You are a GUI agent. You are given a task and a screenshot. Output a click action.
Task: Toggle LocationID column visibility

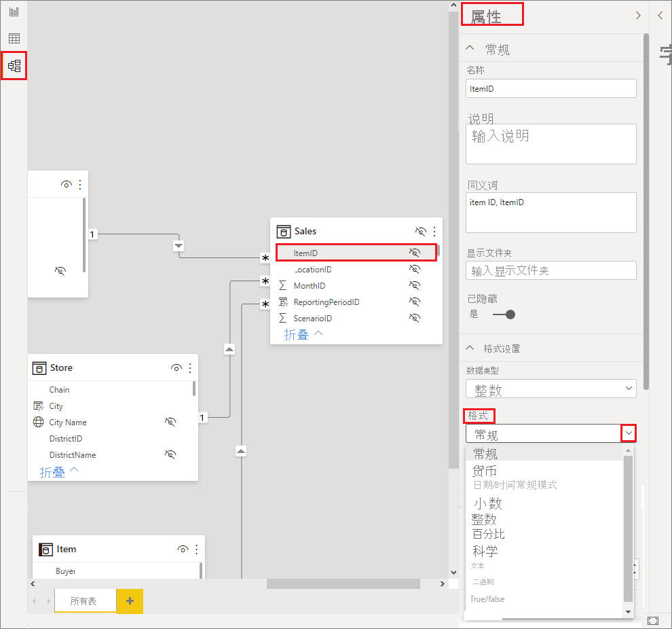tap(415, 269)
